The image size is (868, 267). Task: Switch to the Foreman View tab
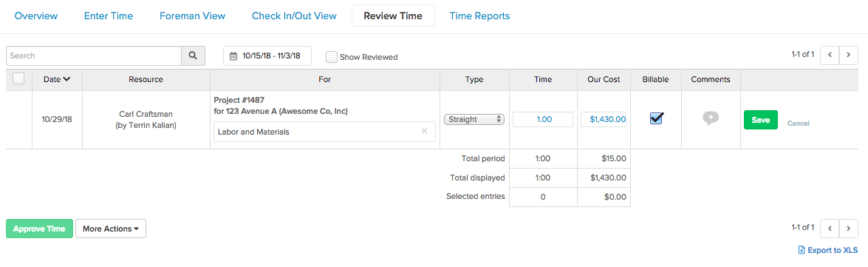[192, 16]
